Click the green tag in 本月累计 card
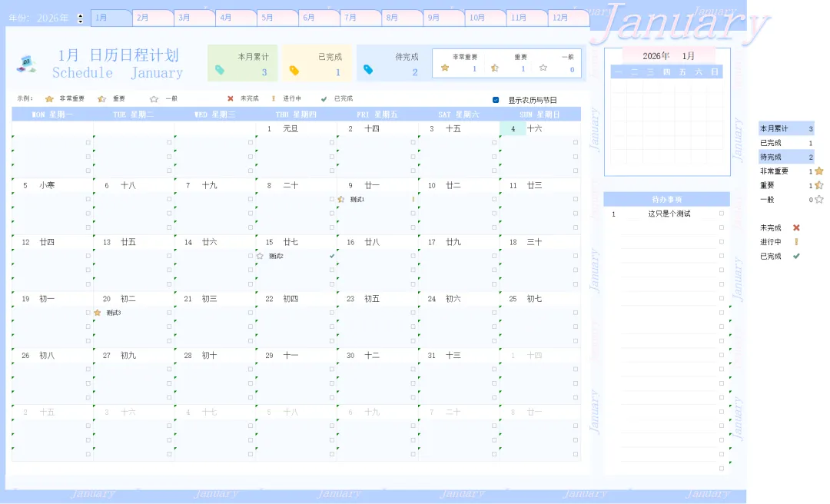 (x=220, y=70)
